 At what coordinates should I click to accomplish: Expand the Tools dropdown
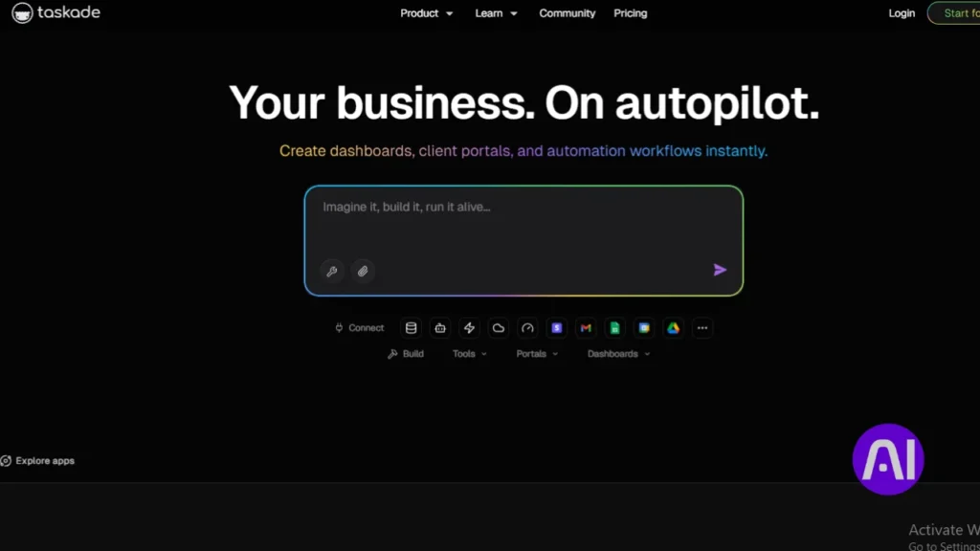click(469, 353)
